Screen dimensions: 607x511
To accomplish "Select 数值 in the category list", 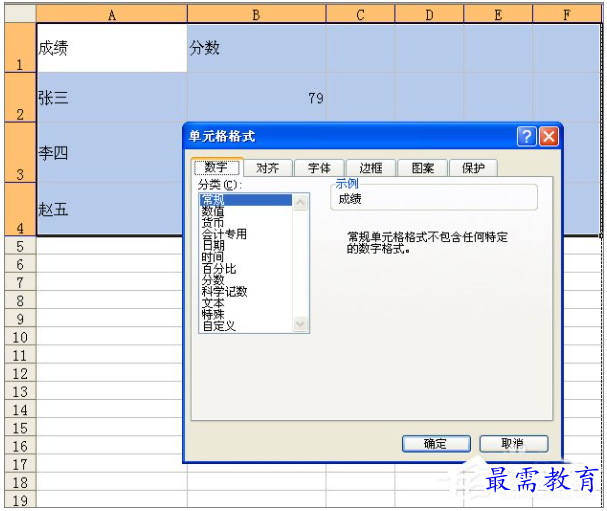I will pyautogui.click(x=246, y=211).
